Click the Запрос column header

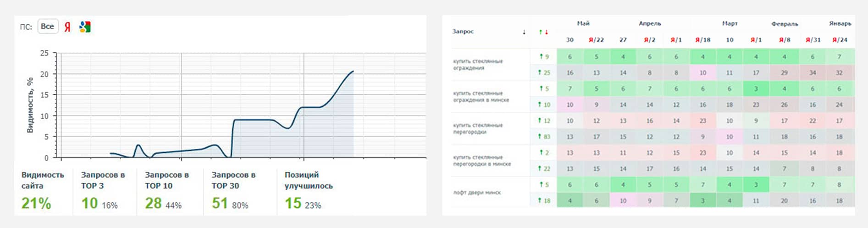[x=463, y=32]
